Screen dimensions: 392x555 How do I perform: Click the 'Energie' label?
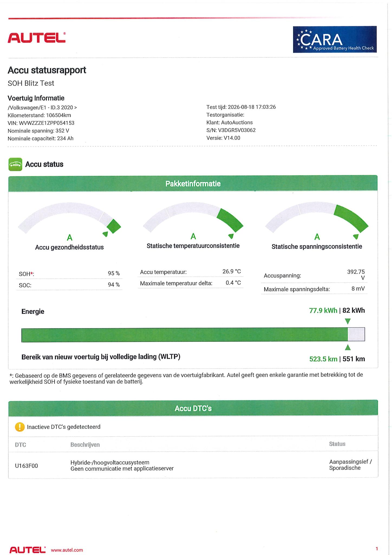coord(33,311)
